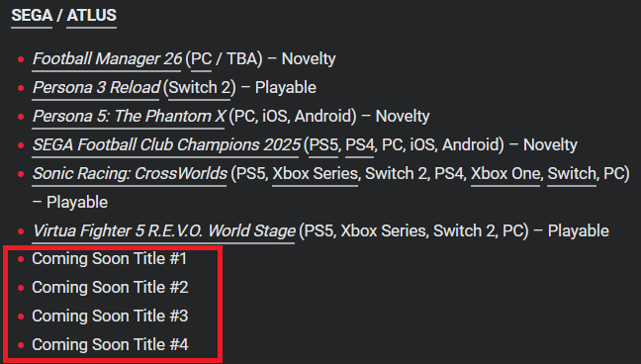The width and height of the screenshot is (641, 364).
Task: Click the Xbox One platform link
Action: (505, 173)
